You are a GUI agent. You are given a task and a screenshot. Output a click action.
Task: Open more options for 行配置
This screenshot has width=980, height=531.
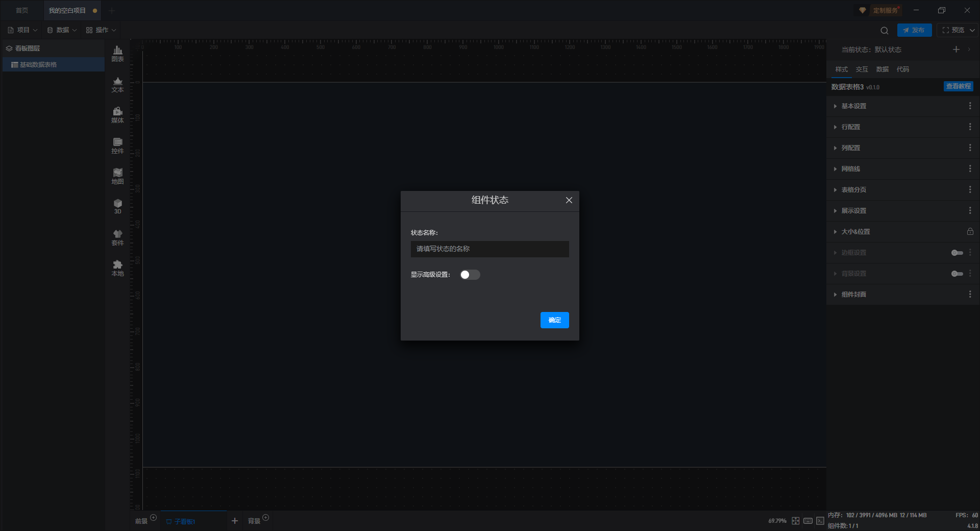click(x=970, y=127)
